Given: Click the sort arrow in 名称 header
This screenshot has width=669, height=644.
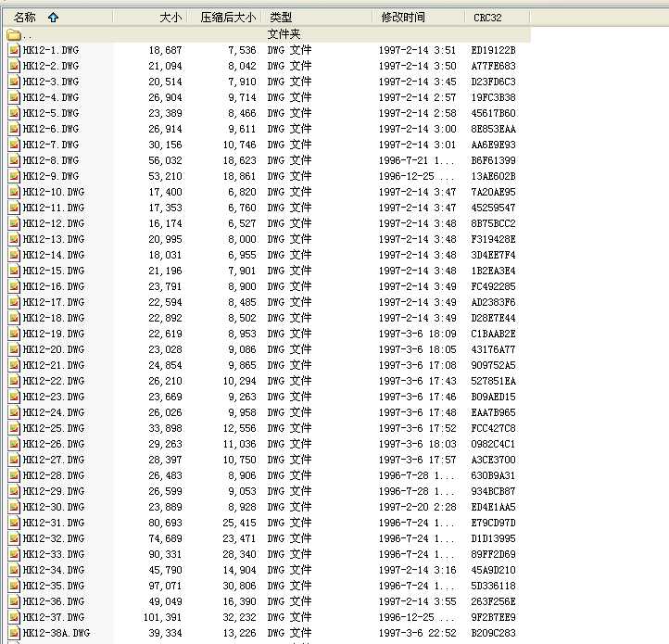Looking at the screenshot, I should pyautogui.click(x=54, y=18).
